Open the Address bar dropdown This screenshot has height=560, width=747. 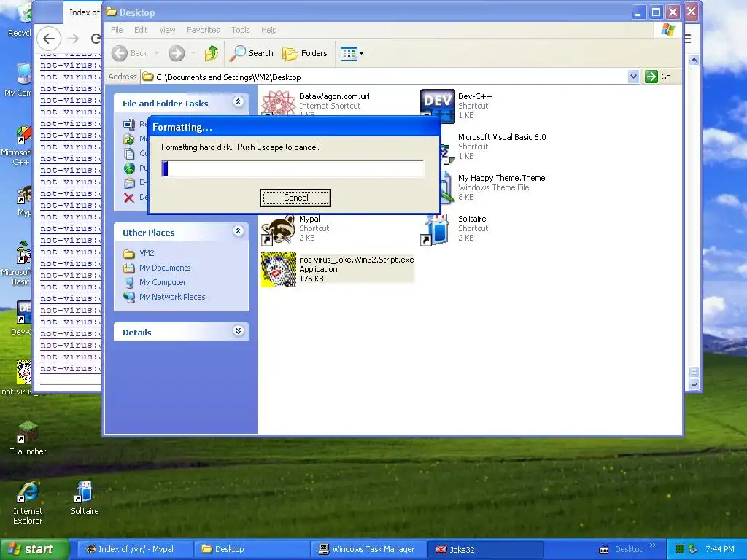[x=633, y=77]
